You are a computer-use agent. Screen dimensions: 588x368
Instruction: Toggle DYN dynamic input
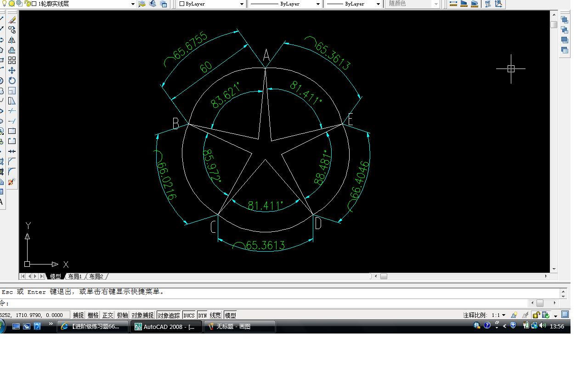point(203,315)
